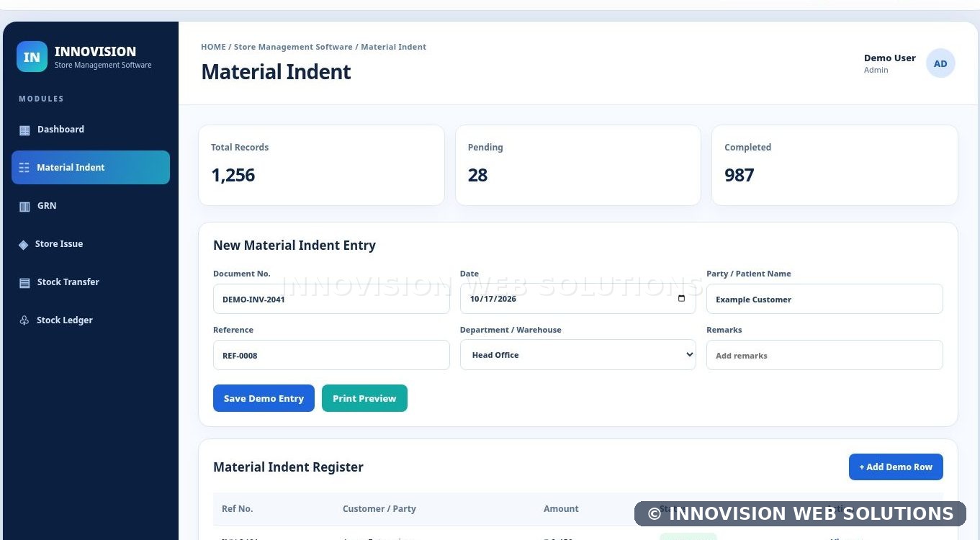
Task: Click the Demo User name
Action: pyautogui.click(x=890, y=58)
